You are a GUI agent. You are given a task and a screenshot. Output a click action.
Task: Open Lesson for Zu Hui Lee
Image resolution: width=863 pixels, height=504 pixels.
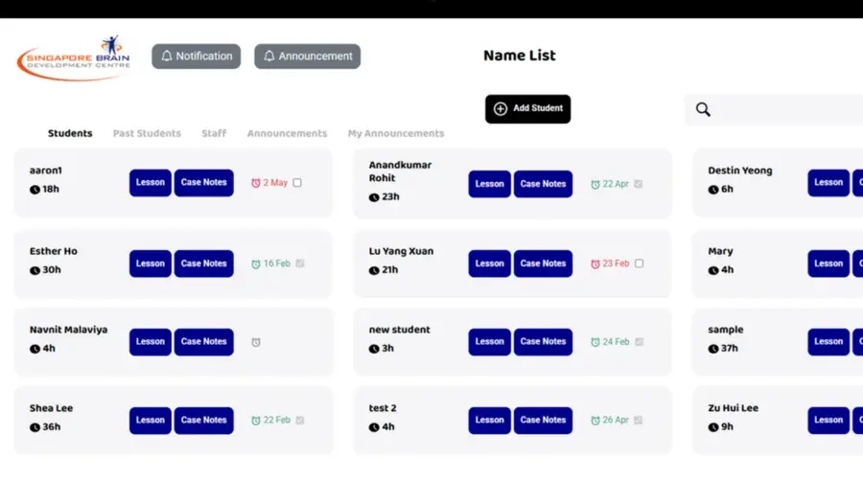tap(828, 421)
